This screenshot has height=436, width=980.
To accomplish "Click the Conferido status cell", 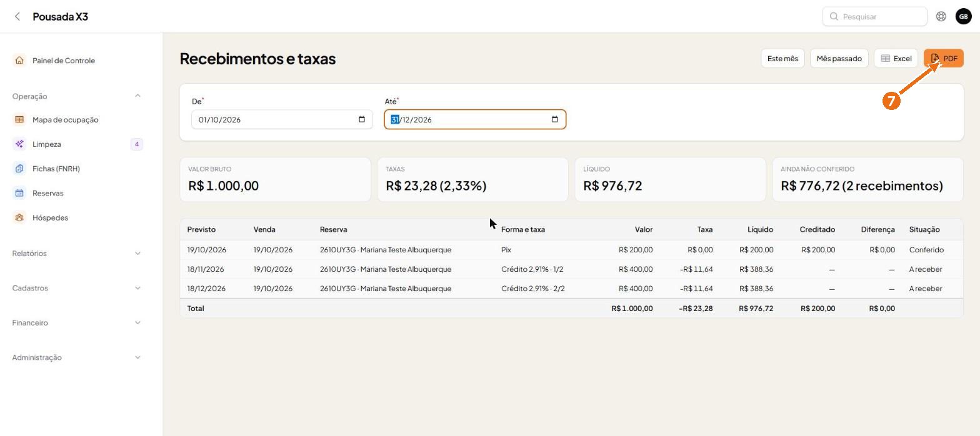I will (926, 250).
